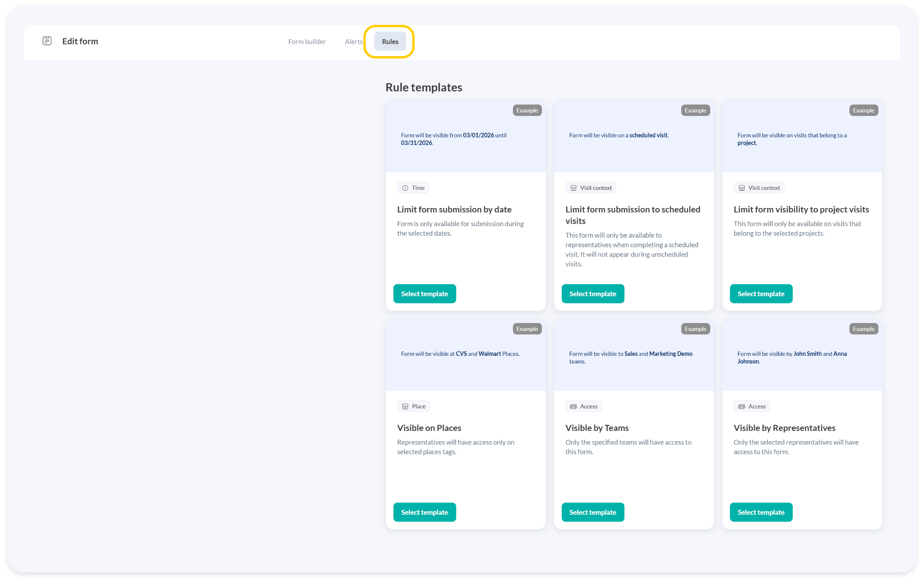This screenshot has height=582, width=924.
Task: Select template for scheduled visits rule
Action: (592, 294)
